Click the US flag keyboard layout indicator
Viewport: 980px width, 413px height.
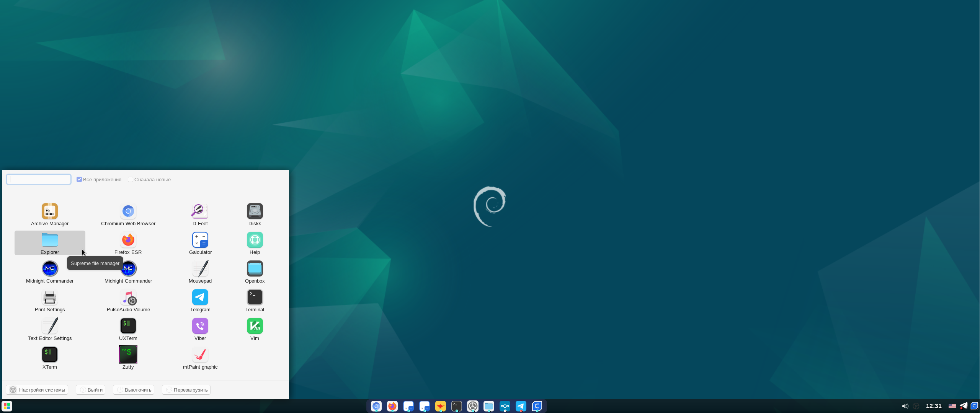click(x=952, y=406)
